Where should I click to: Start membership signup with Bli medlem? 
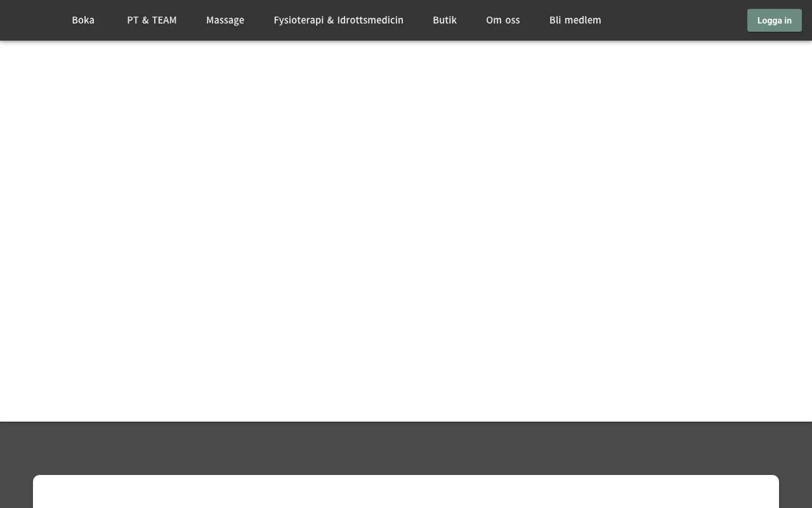[575, 20]
